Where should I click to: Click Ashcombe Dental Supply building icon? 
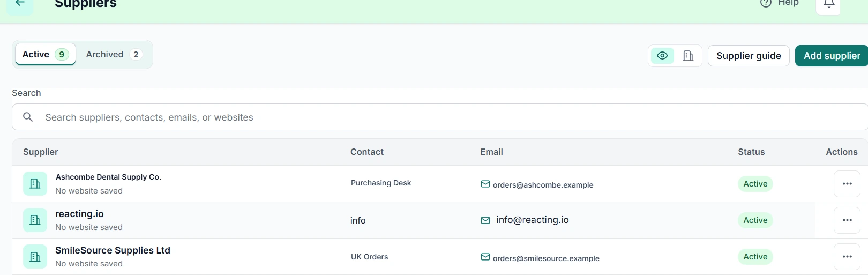35,183
